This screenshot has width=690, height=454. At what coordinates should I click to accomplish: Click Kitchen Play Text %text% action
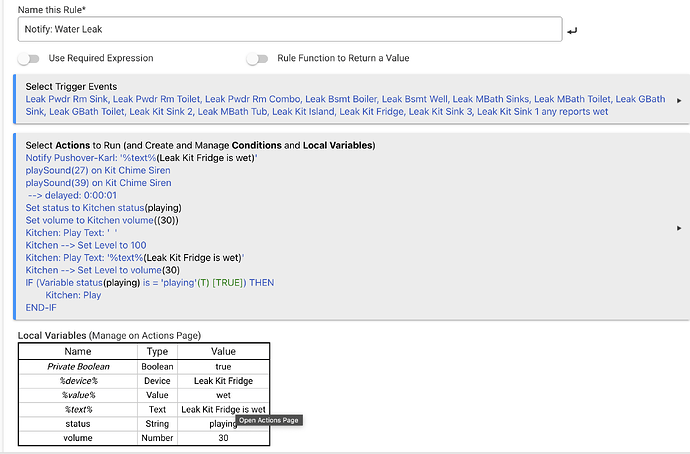135,258
